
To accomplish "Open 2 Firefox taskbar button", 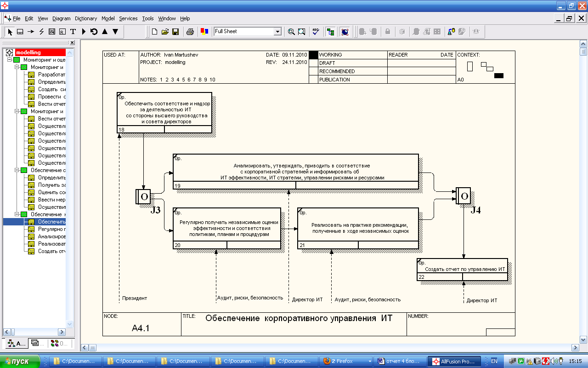I will pyautogui.click(x=346, y=362).
